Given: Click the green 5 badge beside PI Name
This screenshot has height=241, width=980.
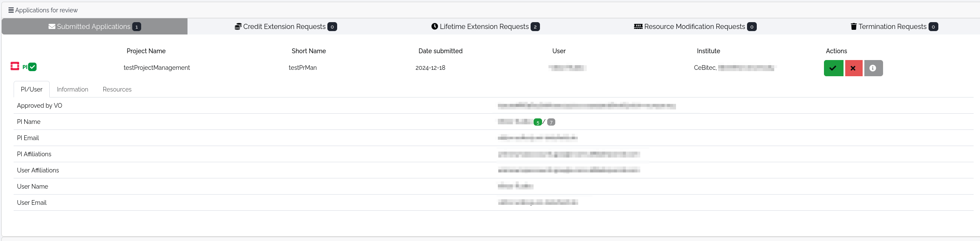Looking at the screenshot, I should coord(537,122).
